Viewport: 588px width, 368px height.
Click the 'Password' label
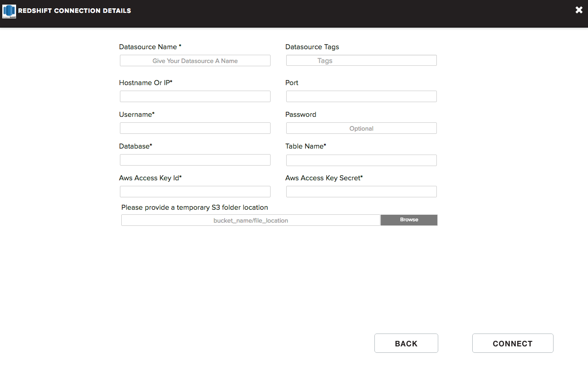300,115
